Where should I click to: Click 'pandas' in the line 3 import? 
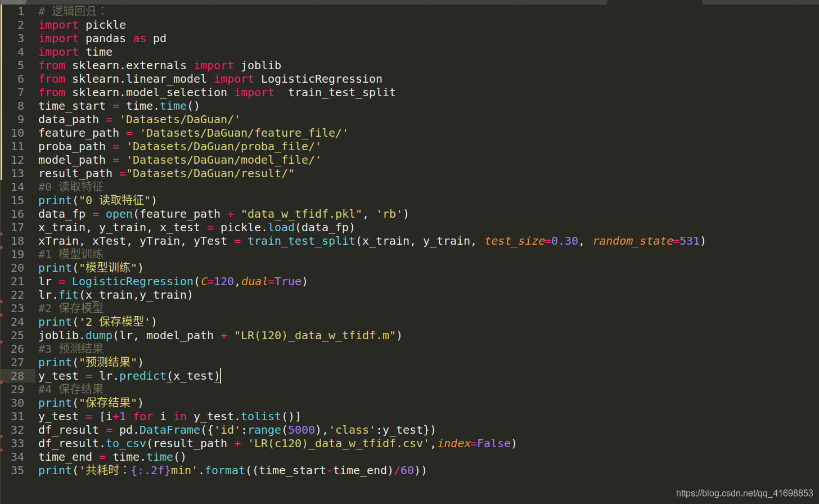[x=106, y=38]
